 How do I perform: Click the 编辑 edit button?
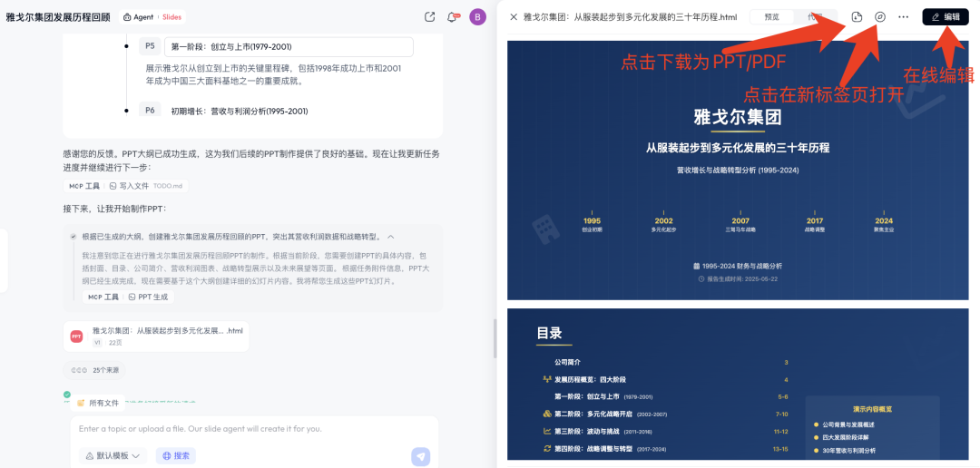point(945,17)
